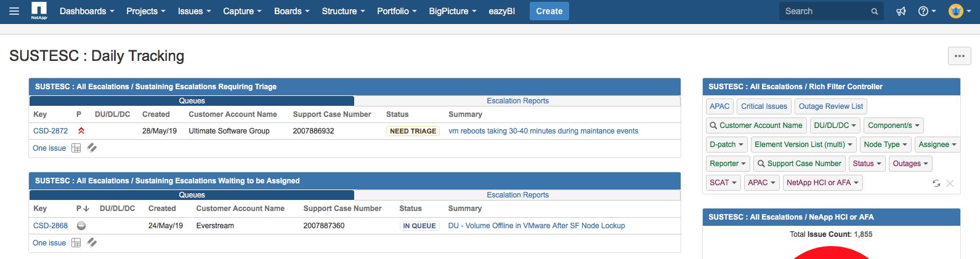Click bulk edit icon in Requiring Triage gadget
This screenshot has width=980, height=259.
pyautogui.click(x=92, y=148)
